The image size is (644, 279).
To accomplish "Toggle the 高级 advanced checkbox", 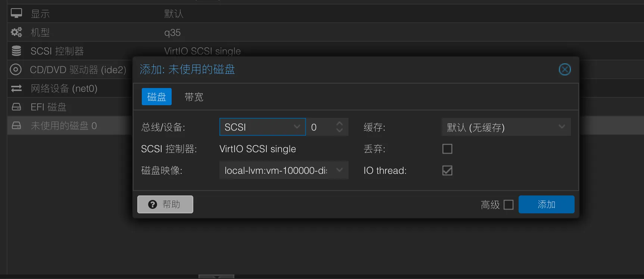I will (508, 205).
